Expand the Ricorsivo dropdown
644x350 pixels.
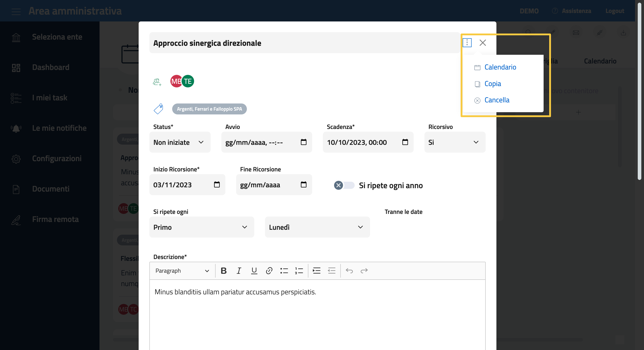pos(455,142)
